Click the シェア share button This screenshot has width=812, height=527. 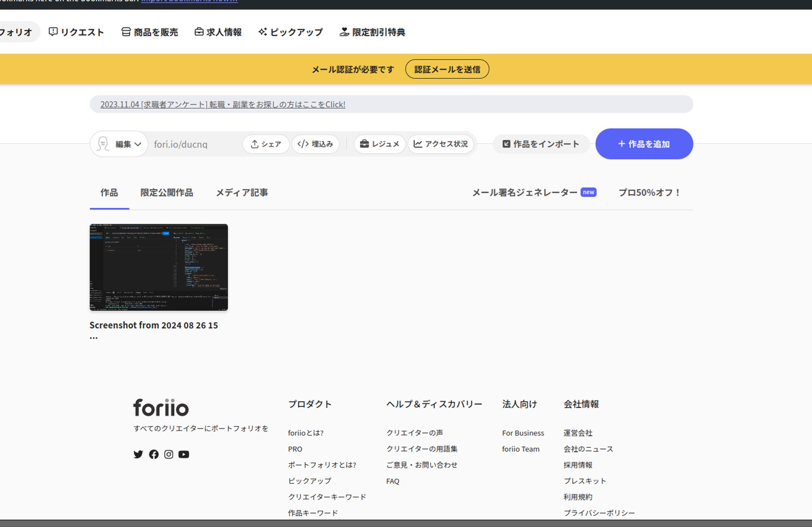[x=266, y=144]
